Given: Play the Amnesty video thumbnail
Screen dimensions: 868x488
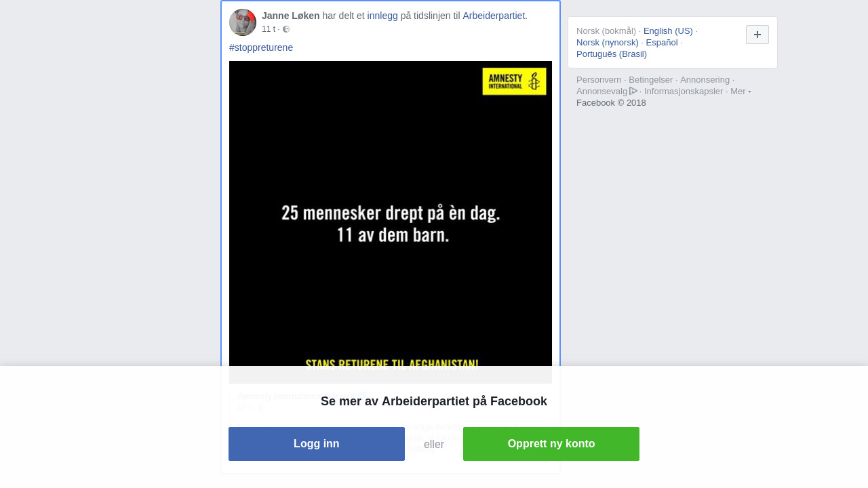Looking at the screenshot, I should click(391, 222).
